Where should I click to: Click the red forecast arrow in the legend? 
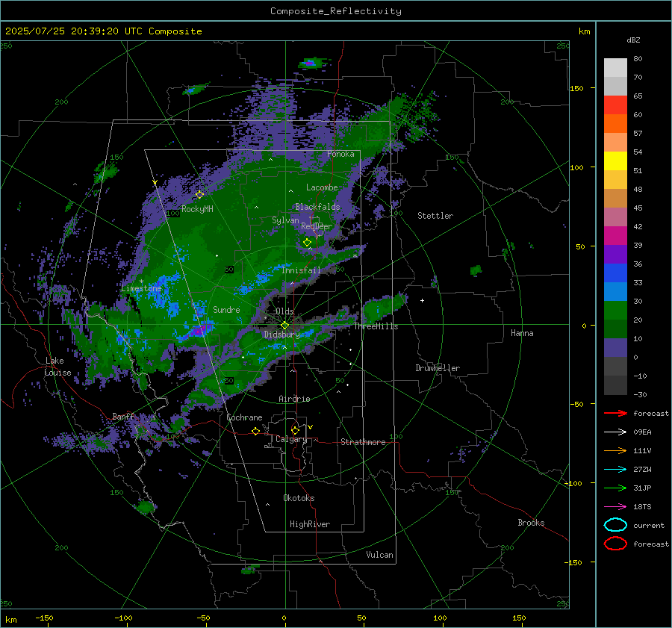pos(615,413)
